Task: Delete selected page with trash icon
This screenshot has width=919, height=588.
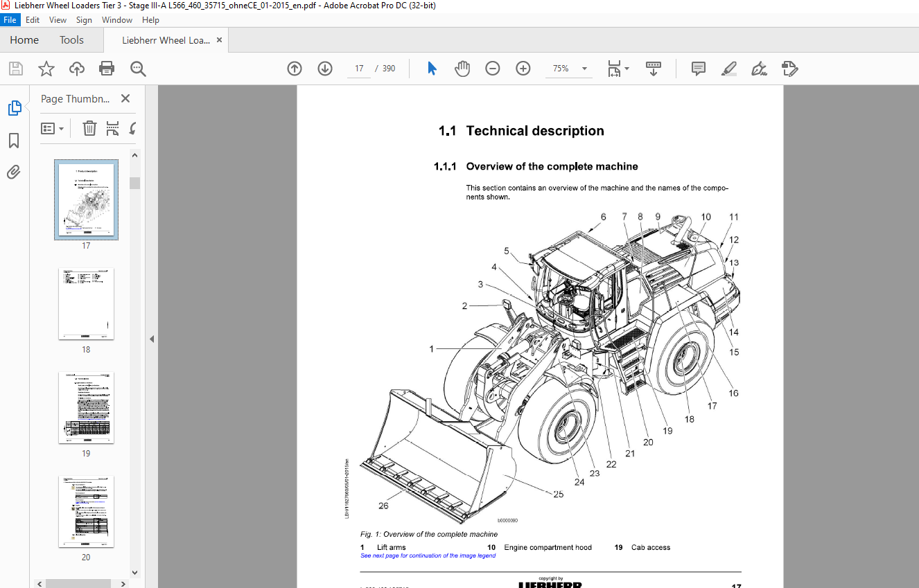Action: 89,128
